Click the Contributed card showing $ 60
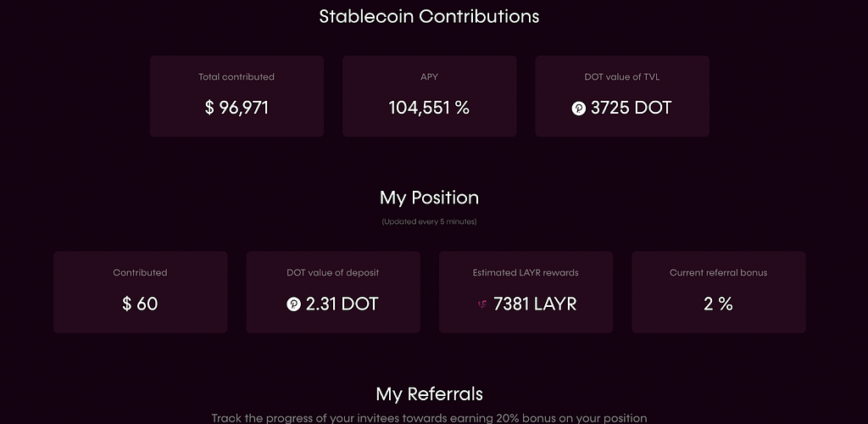This screenshot has width=868, height=424. (x=140, y=292)
